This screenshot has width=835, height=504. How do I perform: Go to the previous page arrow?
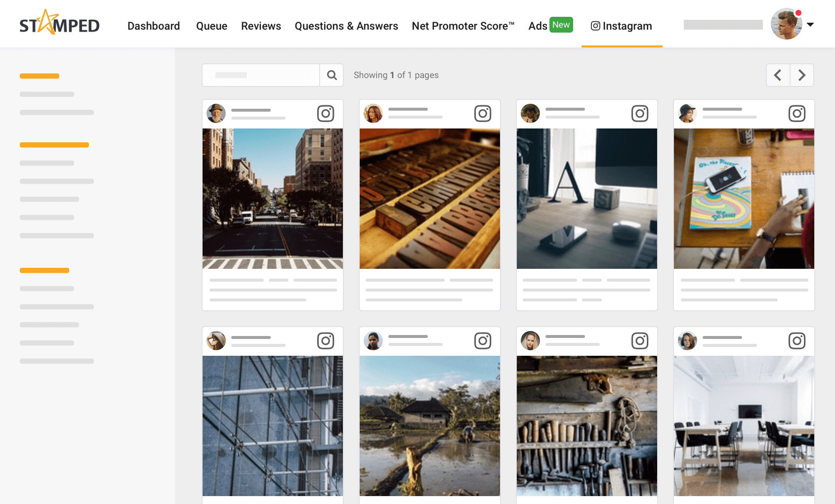point(778,75)
